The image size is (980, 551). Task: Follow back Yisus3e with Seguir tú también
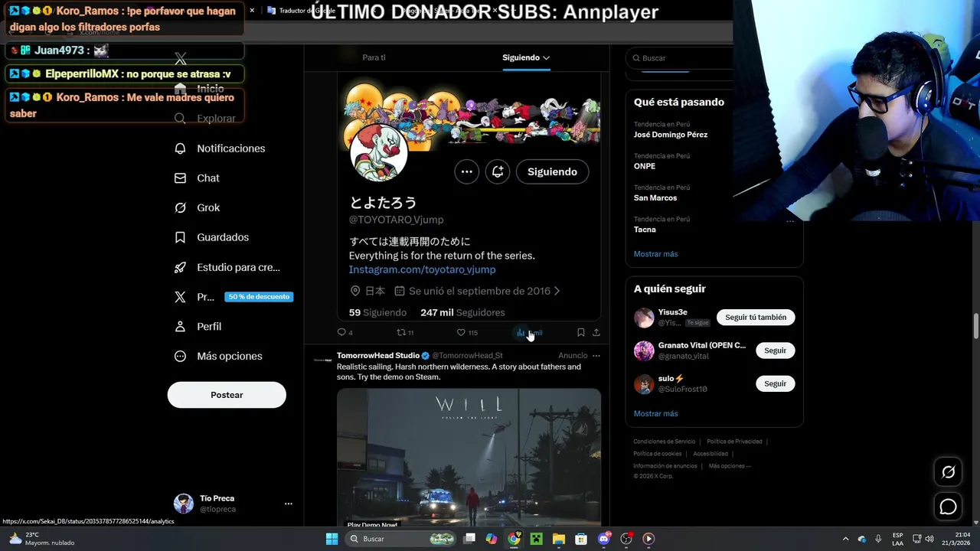pos(756,317)
